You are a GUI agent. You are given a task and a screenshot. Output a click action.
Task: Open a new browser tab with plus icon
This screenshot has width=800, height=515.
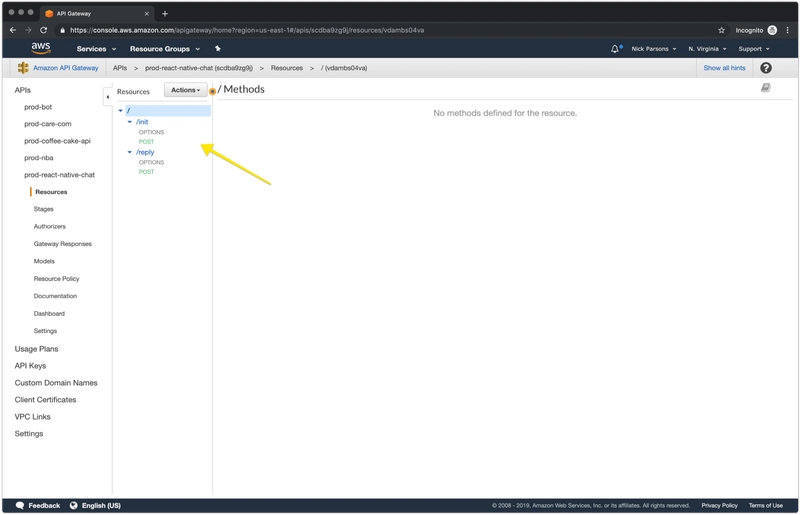[x=165, y=14]
